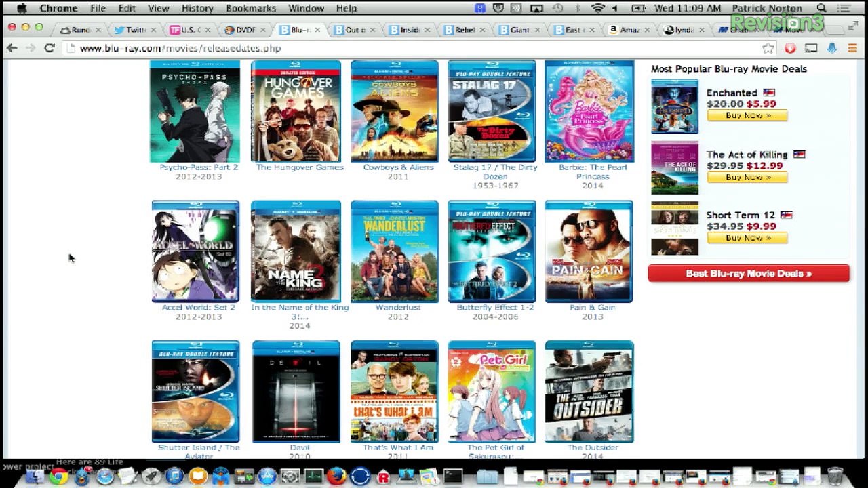Screen dimensions: 868x488
Task: Click the red extension icon beside the star
Action: 790,48
